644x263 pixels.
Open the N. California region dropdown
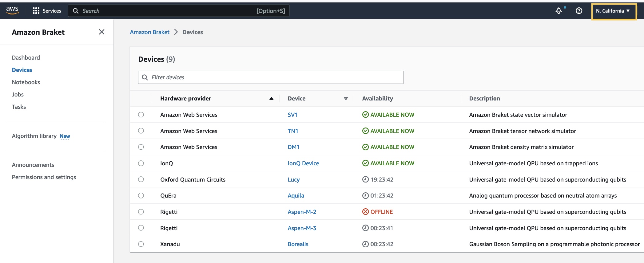click(614, 11)
